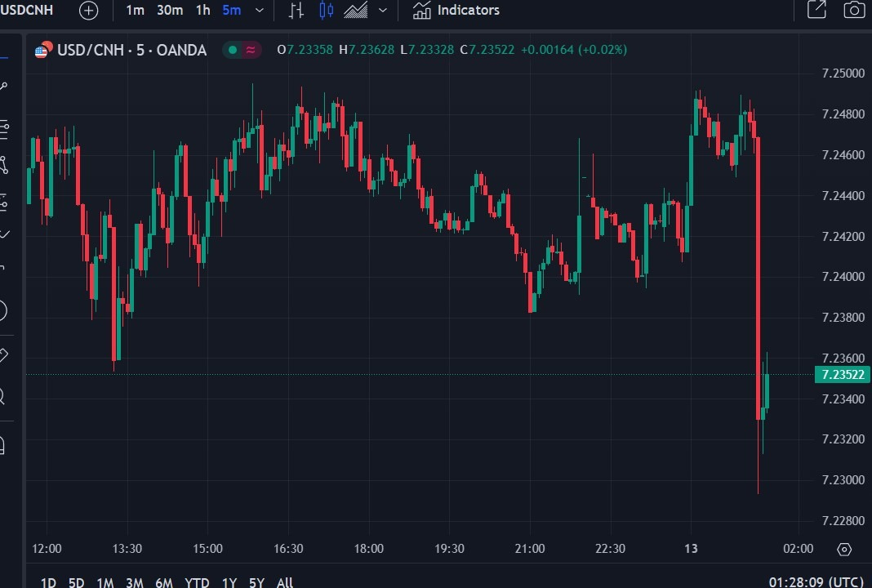Click the USD/CNH · 5 · OANDA legend title

point(131,50)
